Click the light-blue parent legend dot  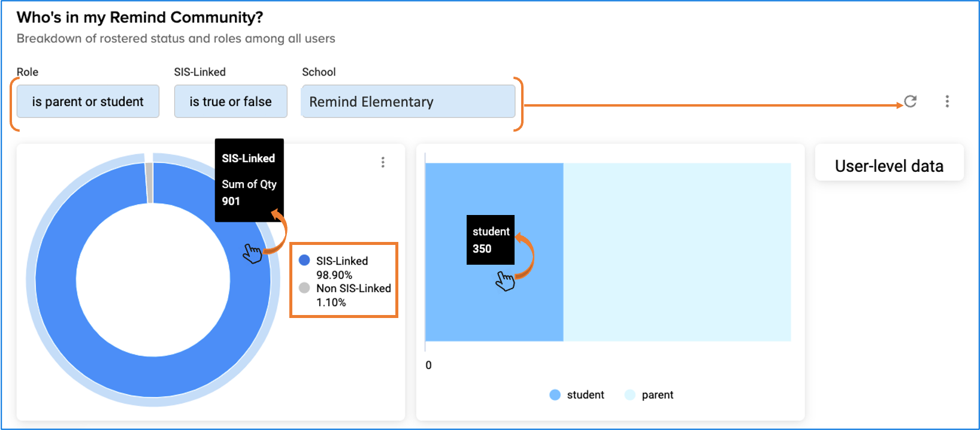[630, 395]
